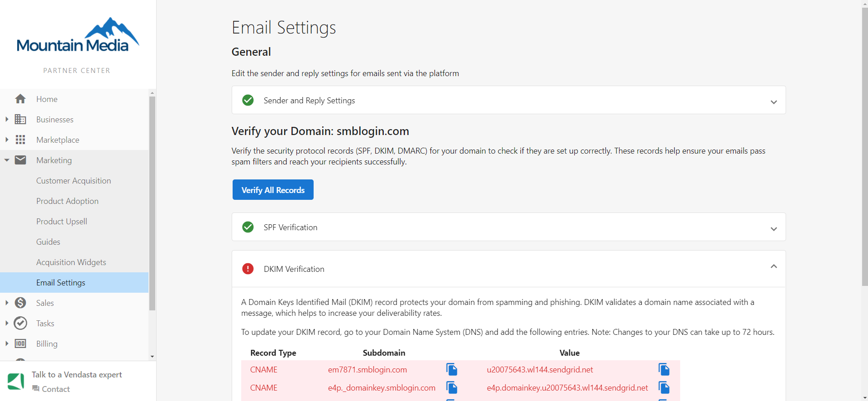Click the Marketing envelope icon

pos(20,160)
